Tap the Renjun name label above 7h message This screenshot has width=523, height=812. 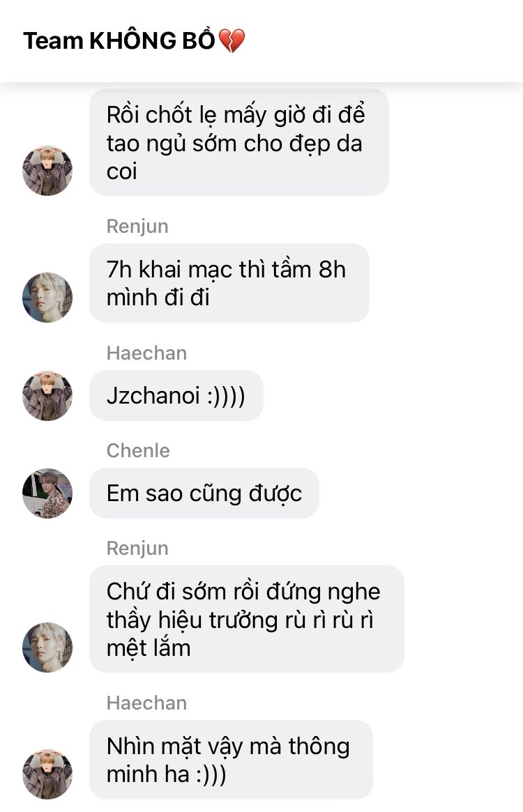[137, 227]
